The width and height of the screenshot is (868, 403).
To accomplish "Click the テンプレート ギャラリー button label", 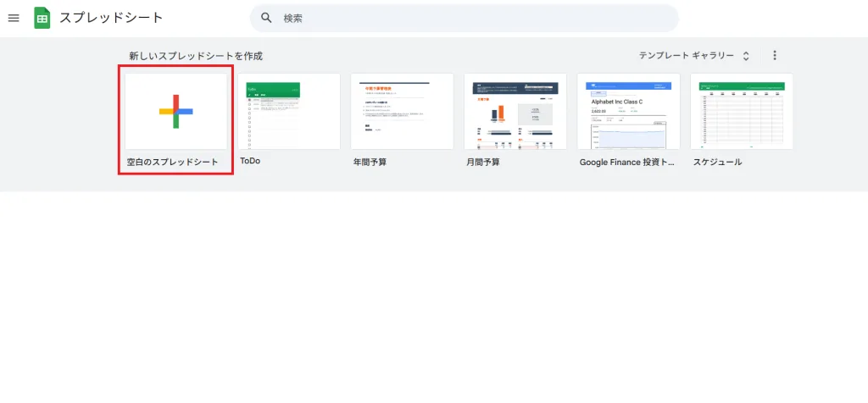I will click(687, 55).
